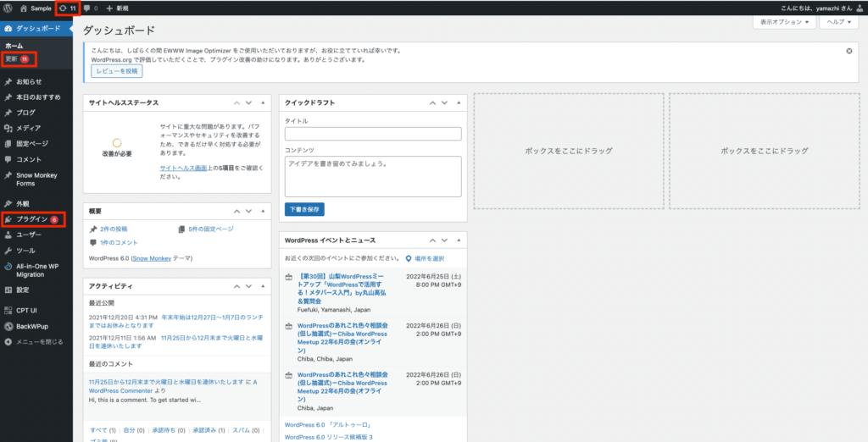
Task: Collapse 概要 panel
Action: (x=263, y=212)
